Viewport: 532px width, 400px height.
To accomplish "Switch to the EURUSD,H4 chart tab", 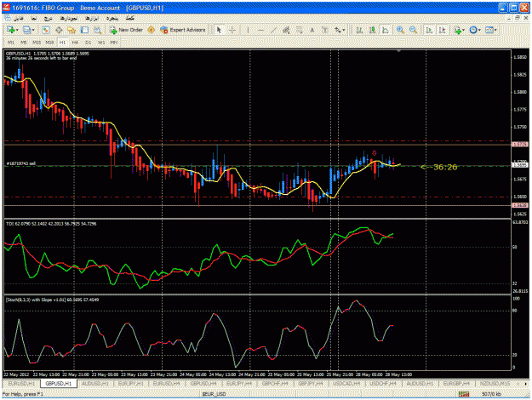I will pos(166,383).
